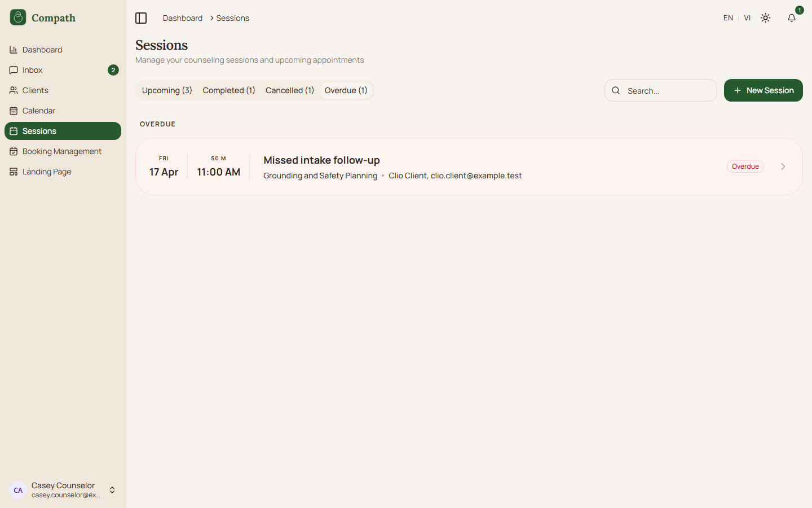The image size is (812, 508).
Task: Toggle the sidebar panel icon
Action: tap(141, 18)
